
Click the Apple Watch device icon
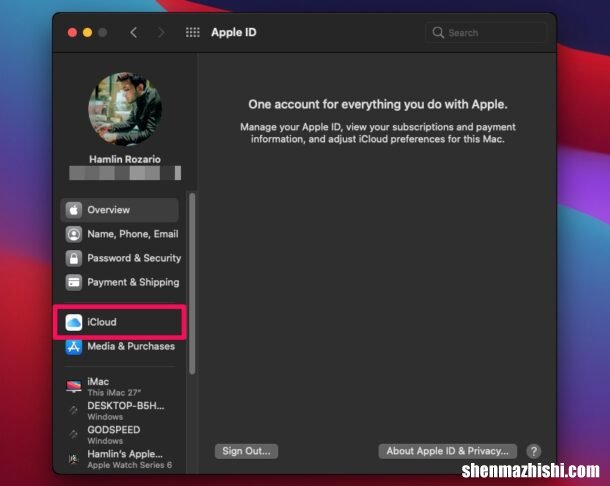(74, 459)
